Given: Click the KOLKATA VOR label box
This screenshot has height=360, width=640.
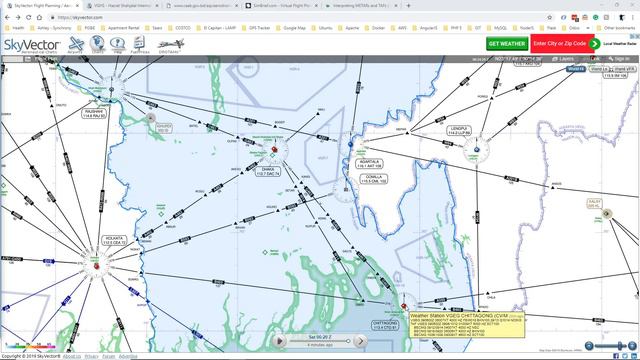Looking at the screenshot, I should click(114, 240).
